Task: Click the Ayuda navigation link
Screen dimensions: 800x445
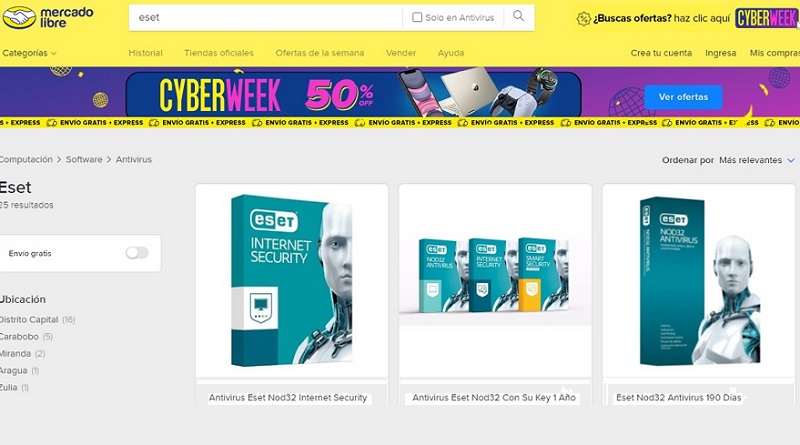Action: [x=451, y=53]
